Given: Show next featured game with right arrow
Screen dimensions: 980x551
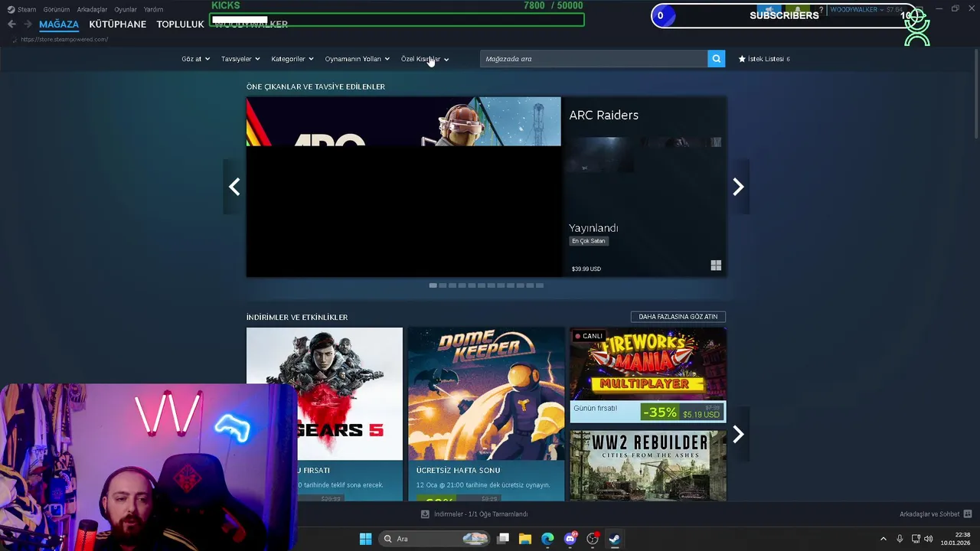Looking at the screenshot, I should point(738,187).
